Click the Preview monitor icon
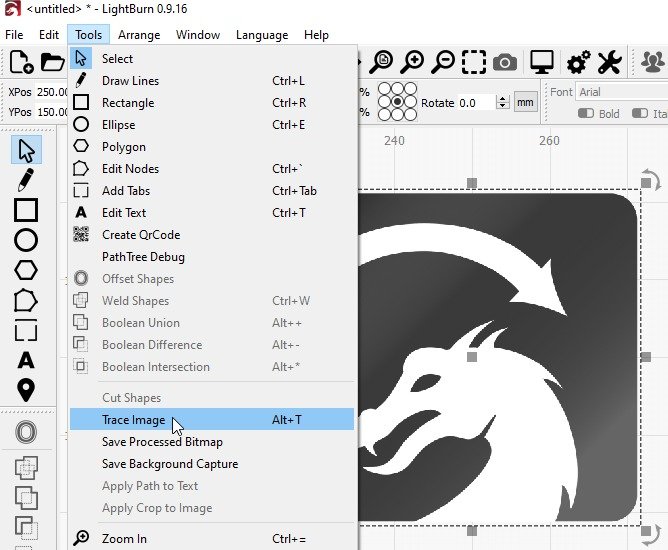Screen dimensions: 668x550 pyautogui.click(x=541, y=62)
